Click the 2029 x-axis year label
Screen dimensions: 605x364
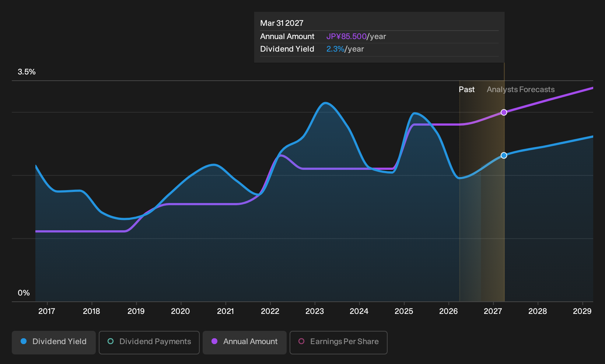pyautogui.click(x=582, y=311)
